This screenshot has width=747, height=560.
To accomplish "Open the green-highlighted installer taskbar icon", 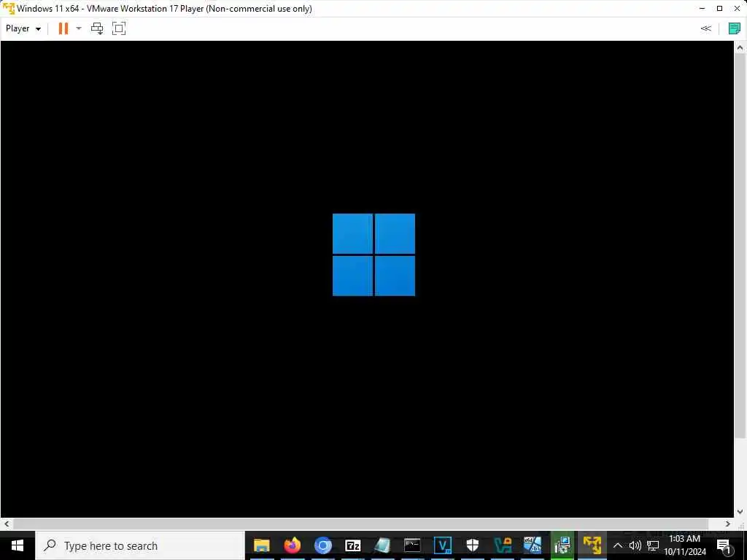I will 562,545.
